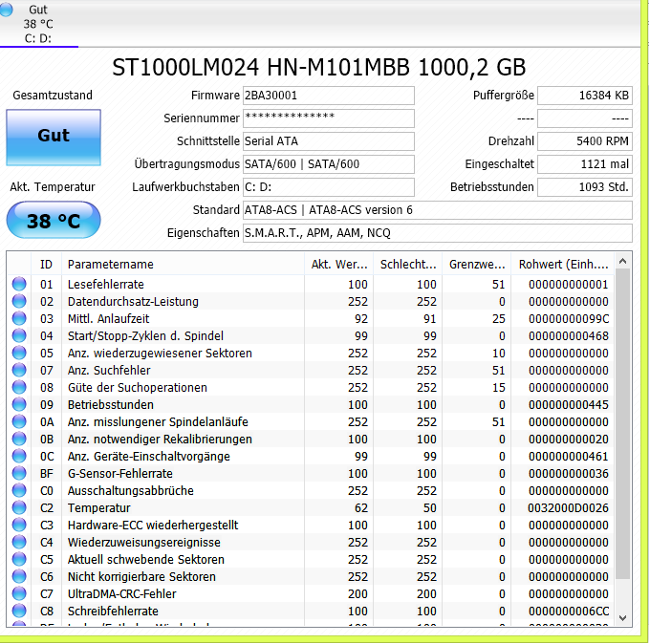Click the Eigenschaften field S.M.A.R.T., APM
This screenshot has height=644, width=650.
[438, 233]
